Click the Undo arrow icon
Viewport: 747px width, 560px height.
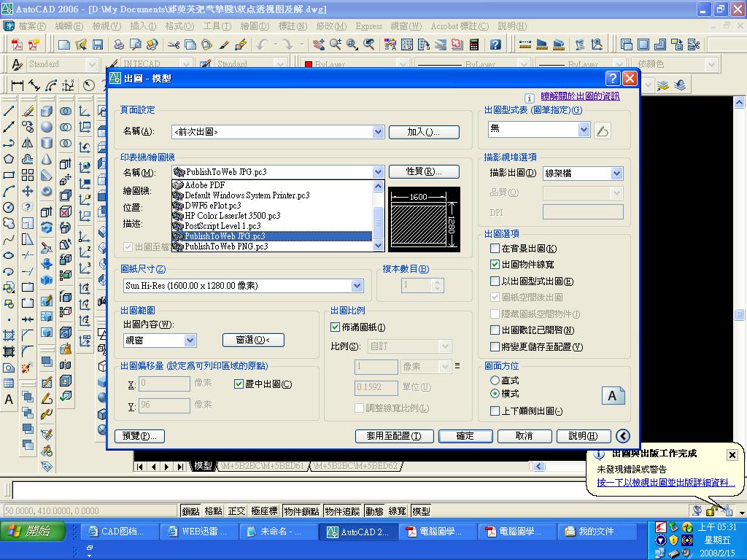click(x=262, y=44)
